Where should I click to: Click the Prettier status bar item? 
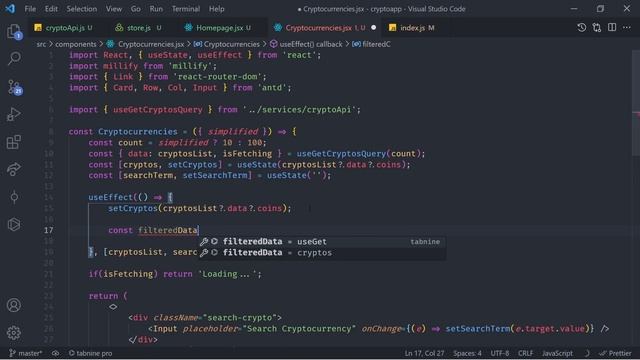(615, 353)
